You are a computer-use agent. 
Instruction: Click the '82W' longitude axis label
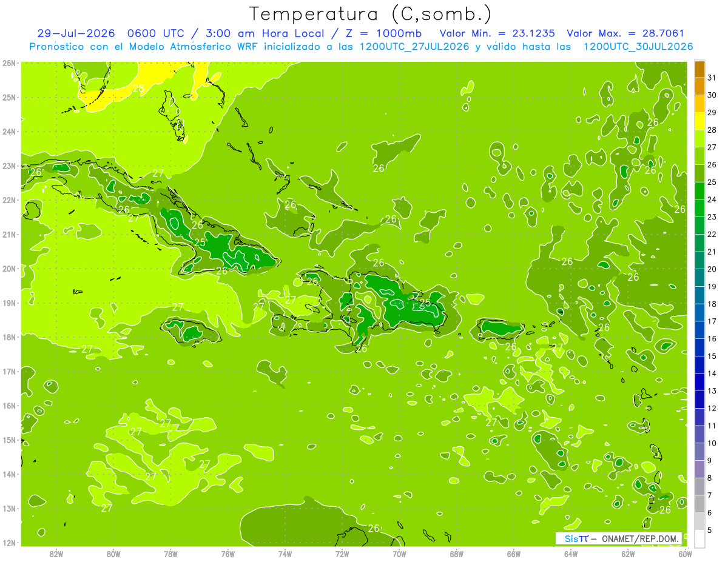56,554
